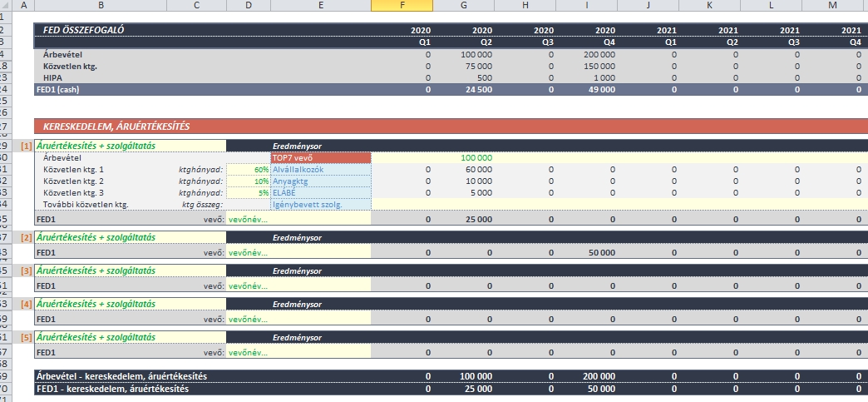Click the [4] block marker
868x402 pixels.
(x=26, y=304)
